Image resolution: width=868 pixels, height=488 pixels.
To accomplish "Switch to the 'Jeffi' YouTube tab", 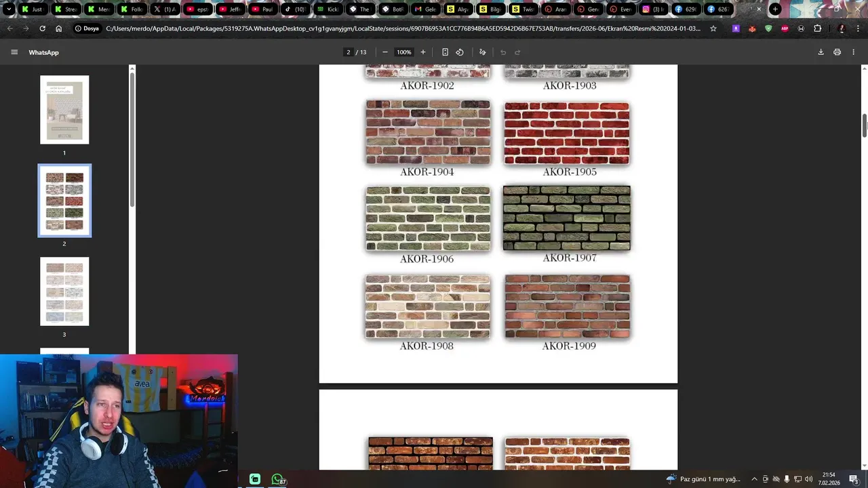I will coord(231,9).
